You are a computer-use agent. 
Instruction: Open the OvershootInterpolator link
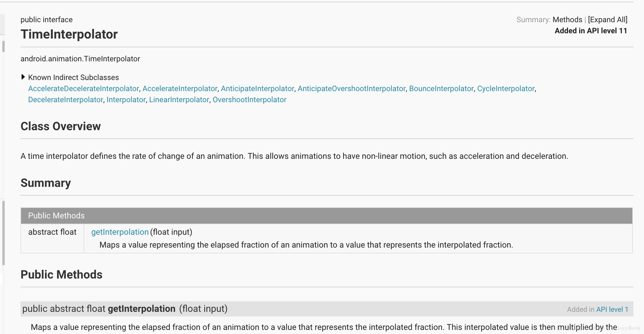tap(249, 100)
